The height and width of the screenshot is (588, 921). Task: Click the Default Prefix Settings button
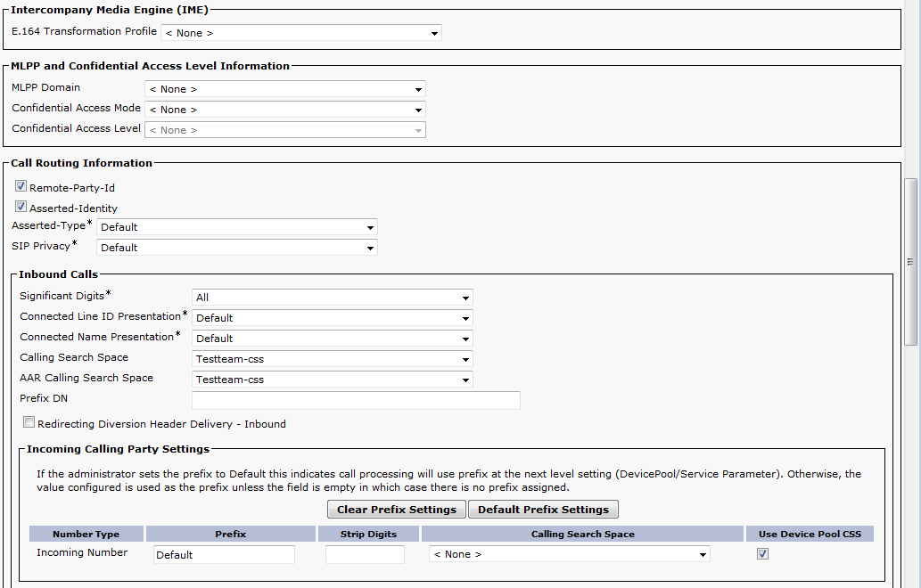543,510
